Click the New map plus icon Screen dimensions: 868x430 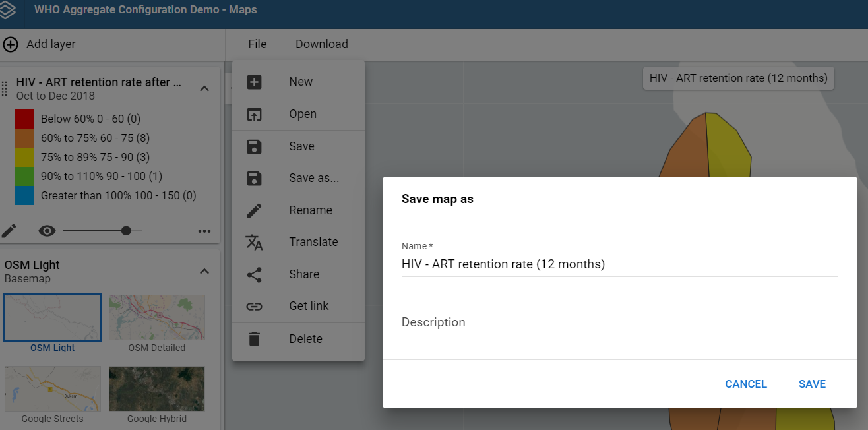click(x=254, y=82)
